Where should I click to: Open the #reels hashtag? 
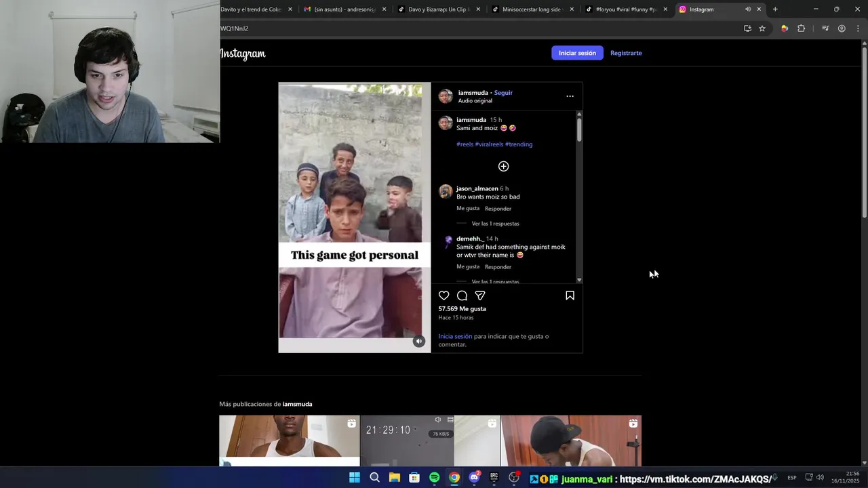[x=465, y=144]
